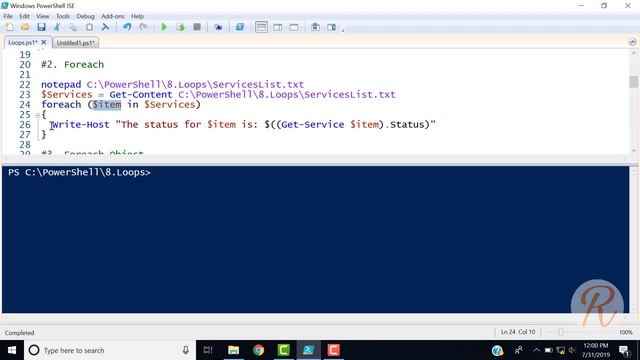Switch to the Untitled1.ps1 tab
640x360 pixels.
click(76, 42)
